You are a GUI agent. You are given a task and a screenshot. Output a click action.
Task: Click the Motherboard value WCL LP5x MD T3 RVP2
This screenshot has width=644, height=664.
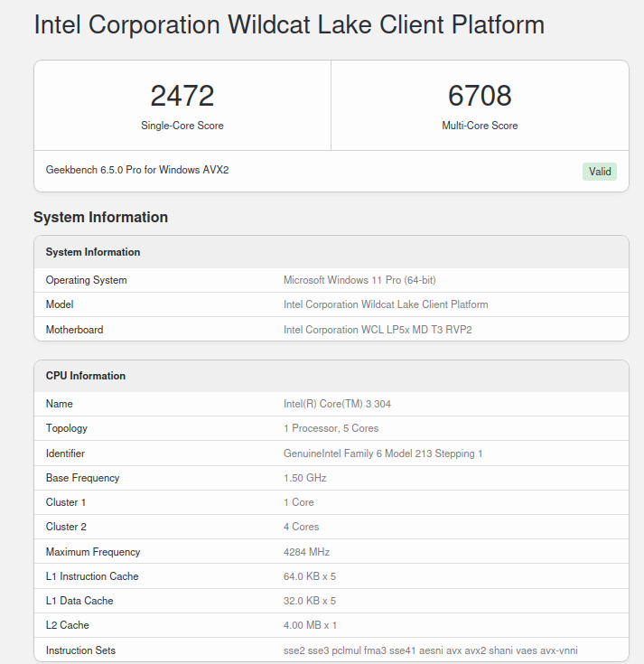[378, 330]
